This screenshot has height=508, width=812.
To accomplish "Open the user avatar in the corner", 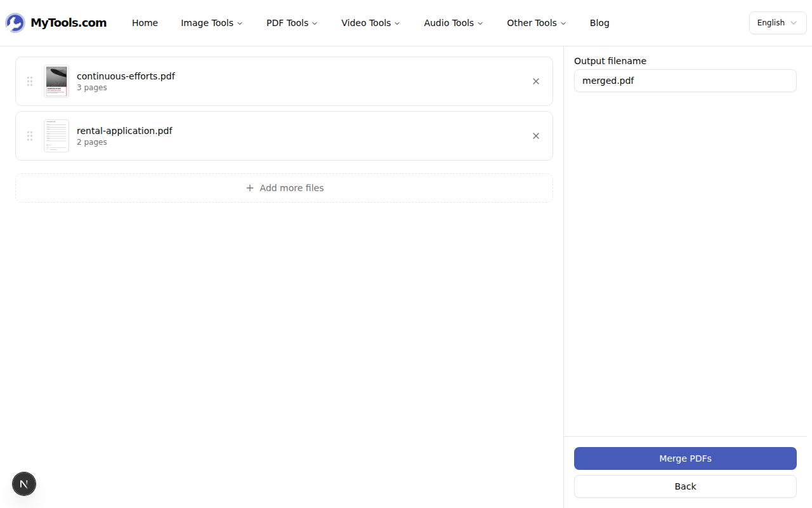I will pos(24,484).
